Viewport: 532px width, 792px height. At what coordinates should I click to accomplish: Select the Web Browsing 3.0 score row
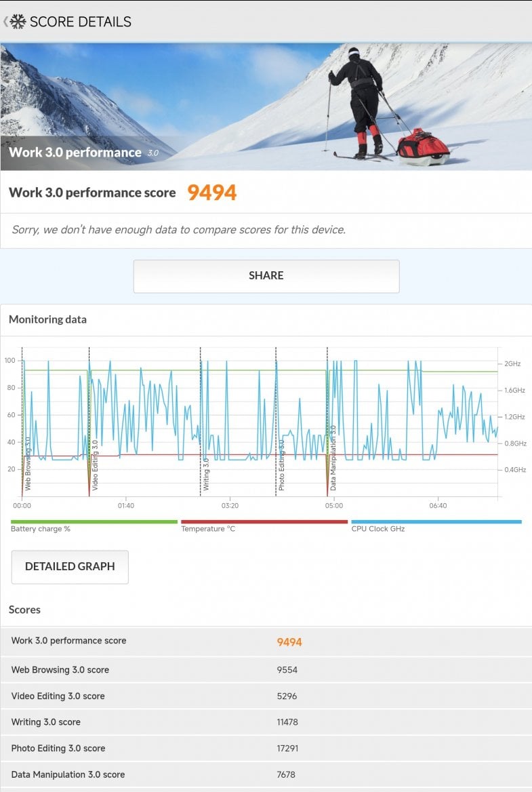[x=266, y=670]
